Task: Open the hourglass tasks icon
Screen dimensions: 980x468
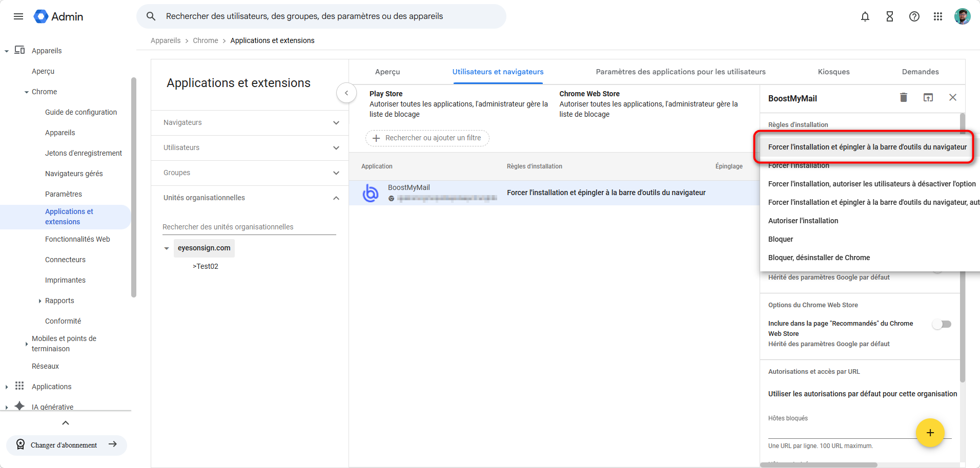Action: pyautogui.click(x=890, y=16)
